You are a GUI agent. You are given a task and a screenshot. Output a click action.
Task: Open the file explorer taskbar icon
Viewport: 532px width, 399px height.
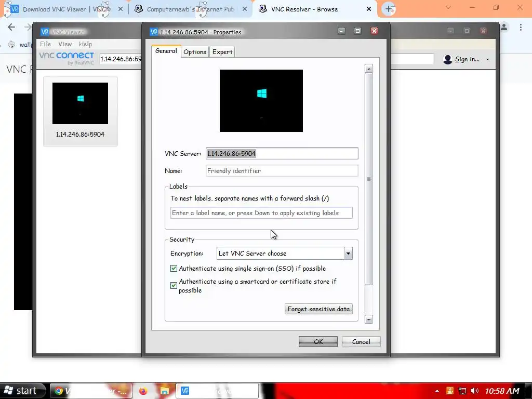[x=165, y=391]
